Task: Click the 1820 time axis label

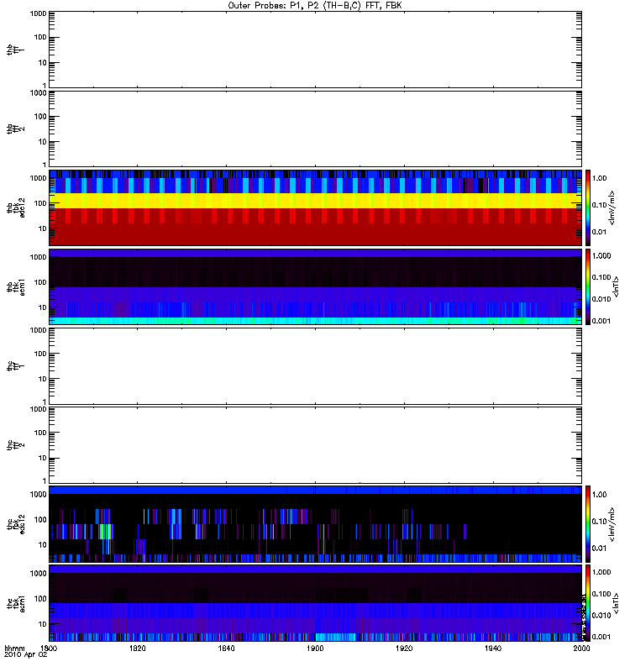Action: (137, 648)
